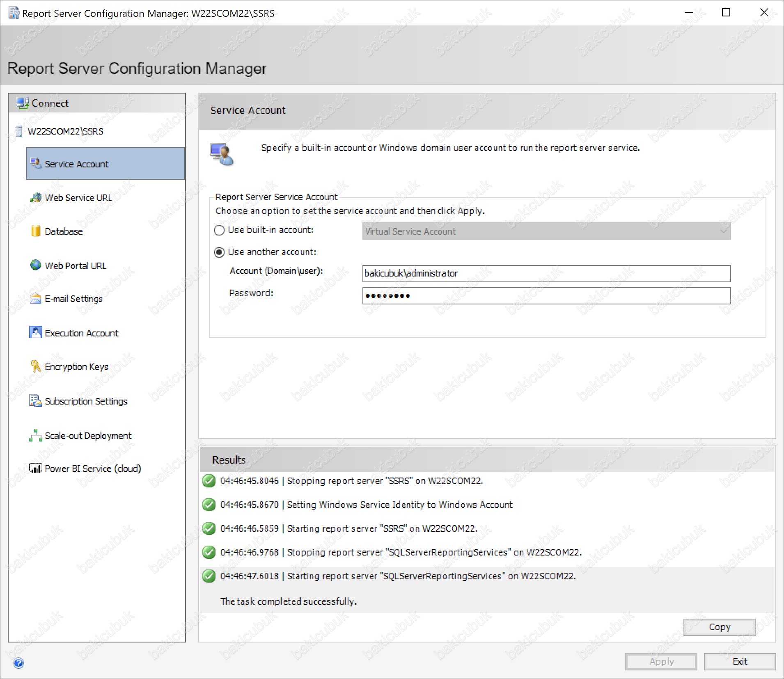The image size is (784, 679).
Task: Click green check beside Setting Windows Service Identity
Action: (209, 505)
